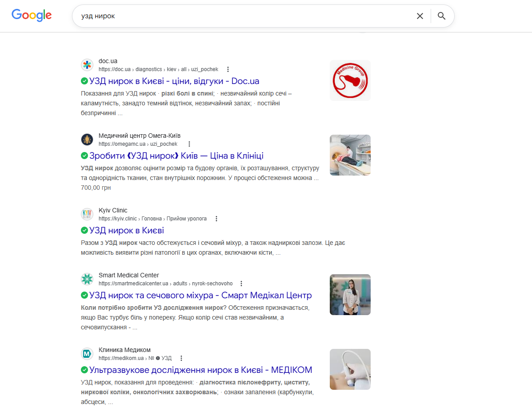The height and width of the screenshot is (408, 532).
Task: Open 'Ультразвукове дослідження нирок в Києві - МЕДІКОМ'
Action: point(200,370)
